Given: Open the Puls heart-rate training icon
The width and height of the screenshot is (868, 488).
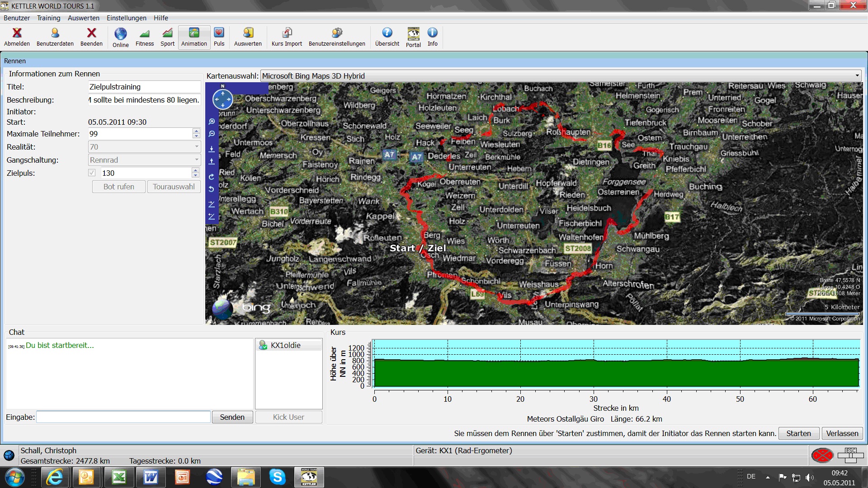Looking at the screenshot, I should (219, 37).
